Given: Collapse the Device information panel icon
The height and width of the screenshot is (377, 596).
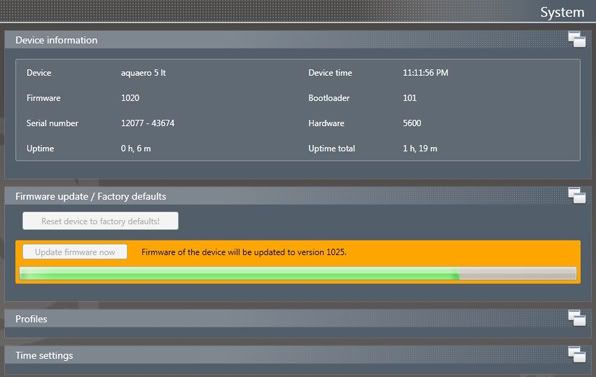Looking at the screenshot, I should pos(577,40).
